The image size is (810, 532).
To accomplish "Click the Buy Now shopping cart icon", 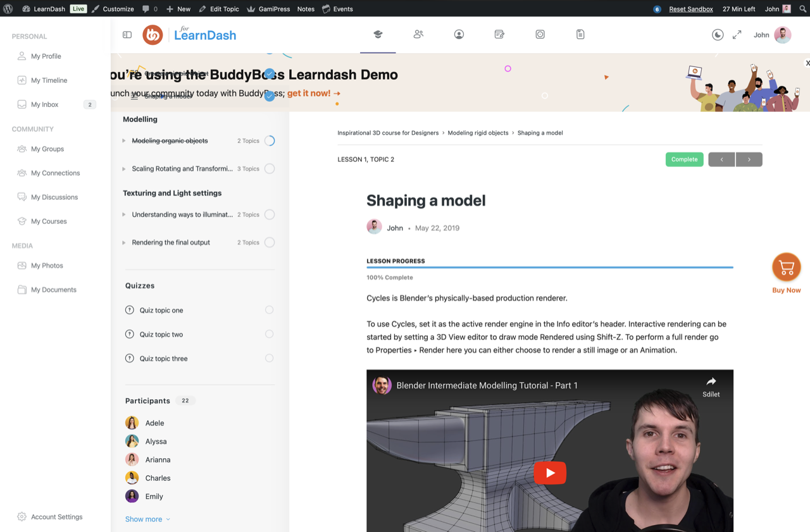I will [786, 268].
